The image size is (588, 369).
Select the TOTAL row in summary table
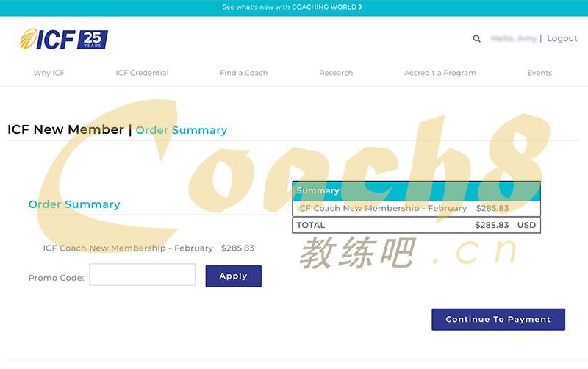[x=416, y=225]
